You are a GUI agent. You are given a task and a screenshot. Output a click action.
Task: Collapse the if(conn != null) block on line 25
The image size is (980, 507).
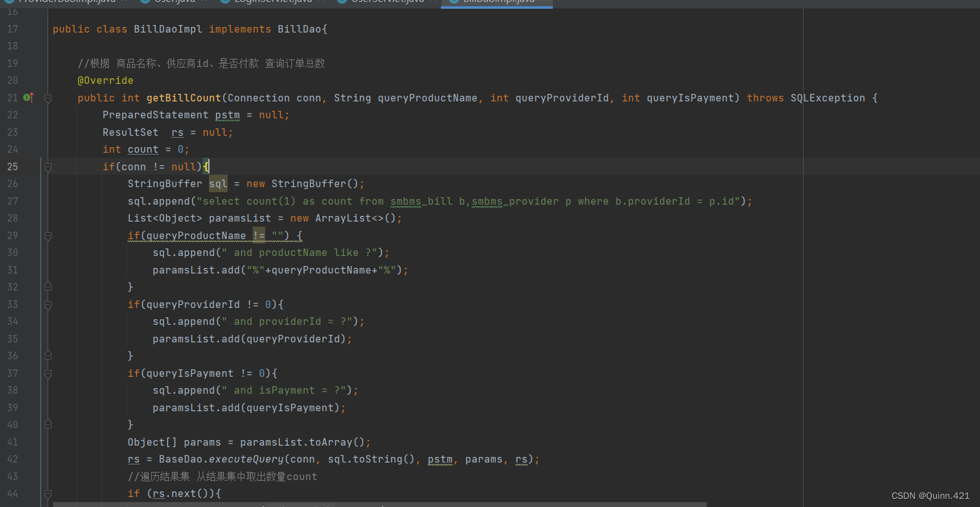[x=48, y=167]
